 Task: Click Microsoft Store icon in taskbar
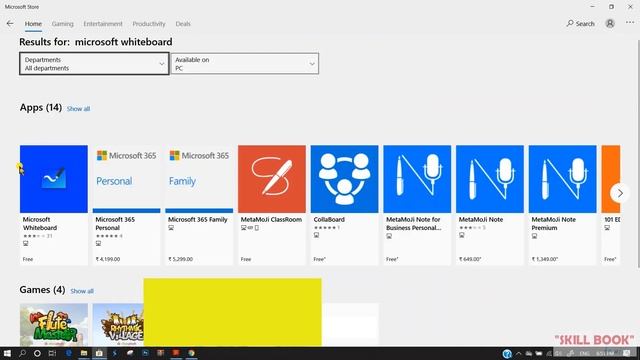(99, 353)
